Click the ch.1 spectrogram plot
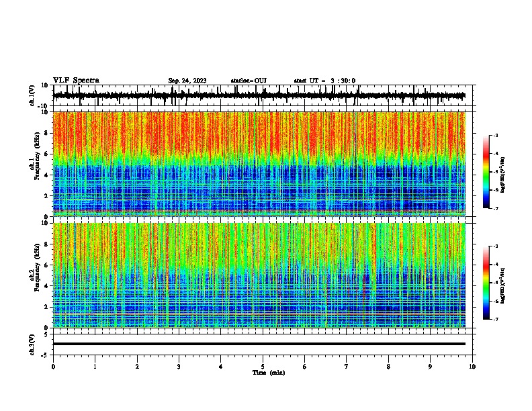 tap(259, 164)
